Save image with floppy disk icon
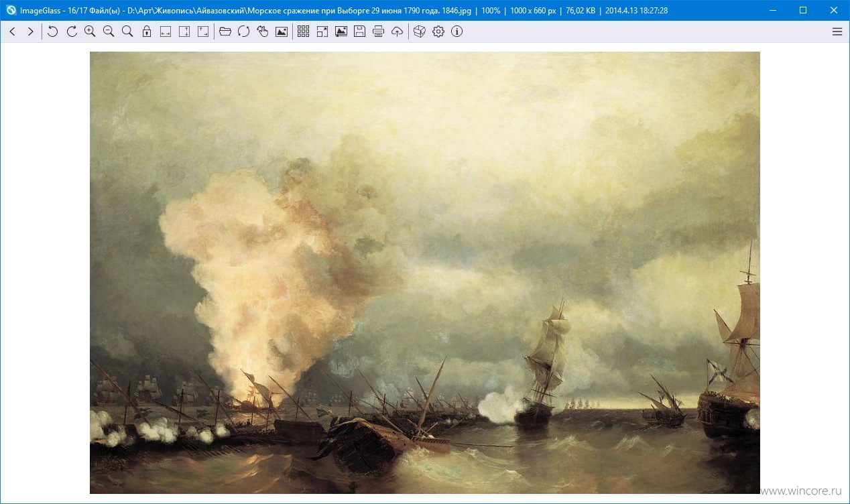Image resolution: width=850 pixels, height=504 pixels. pos(360,31)
